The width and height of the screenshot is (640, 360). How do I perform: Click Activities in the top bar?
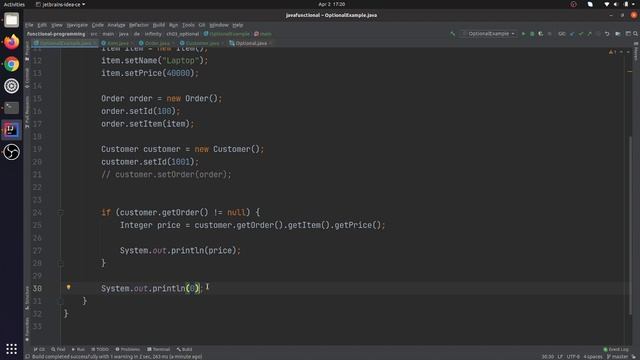pyautogui.click(x=14, y=4)
